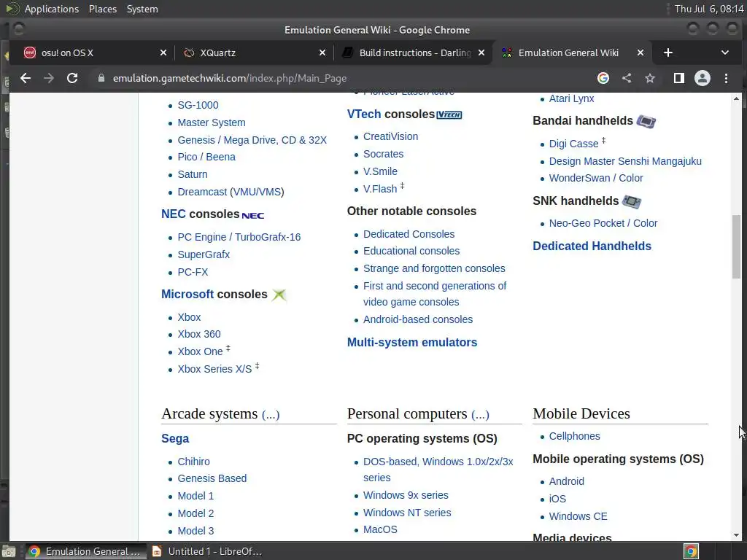Open the Dreamcast link
The height and width of the screenshot is (560, 747).
coord(203,192)
